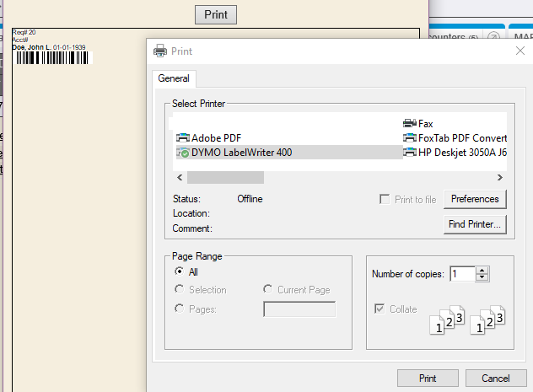
Task: Decrease number of copies with down arrow
Action: pos(482,277)
